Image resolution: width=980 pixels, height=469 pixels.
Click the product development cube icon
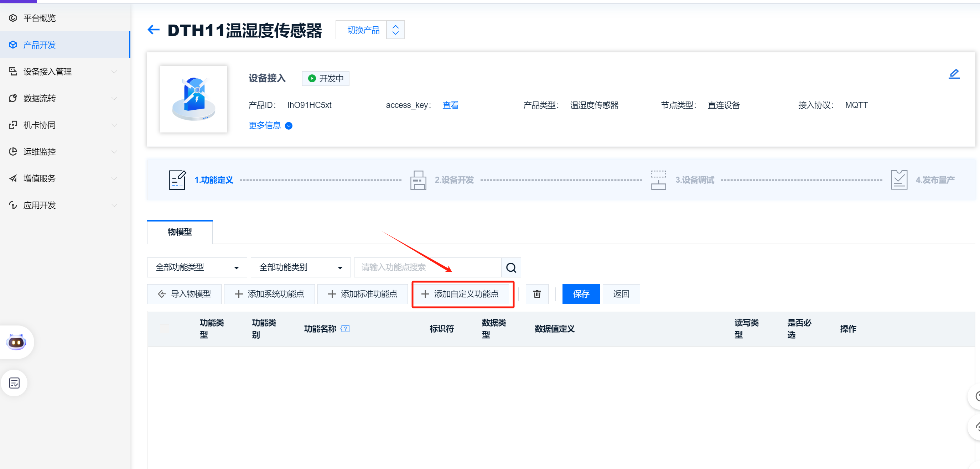pyautogui.click(x=13, y=45)
